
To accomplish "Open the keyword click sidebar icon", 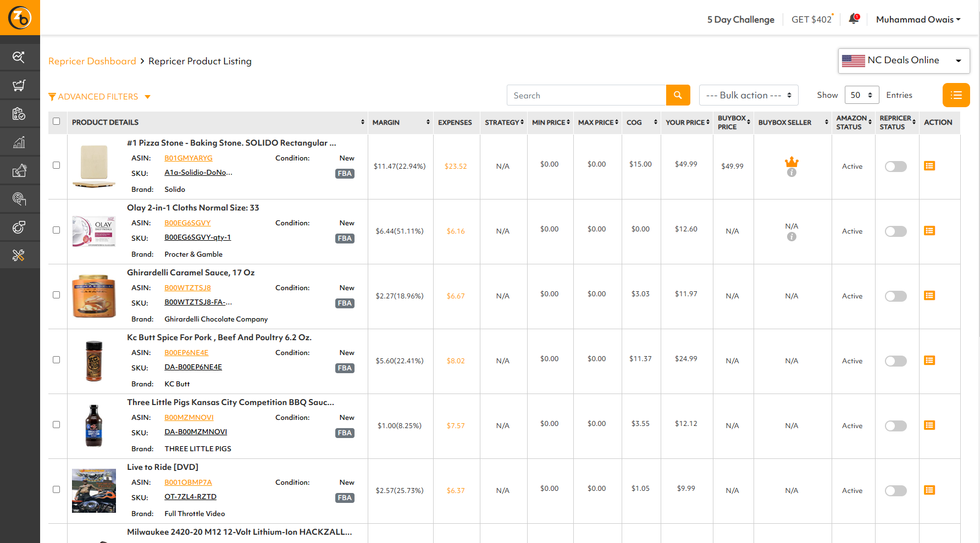I will pos(19,199).
